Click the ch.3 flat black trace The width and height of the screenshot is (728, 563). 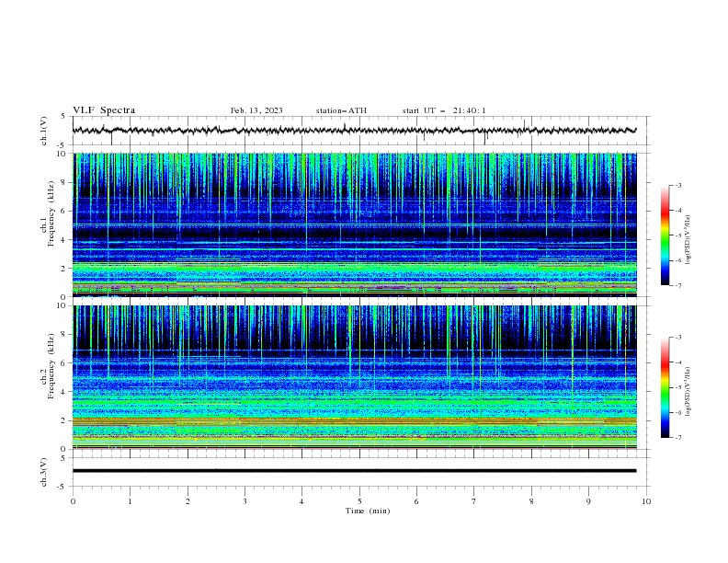(354, 471)
